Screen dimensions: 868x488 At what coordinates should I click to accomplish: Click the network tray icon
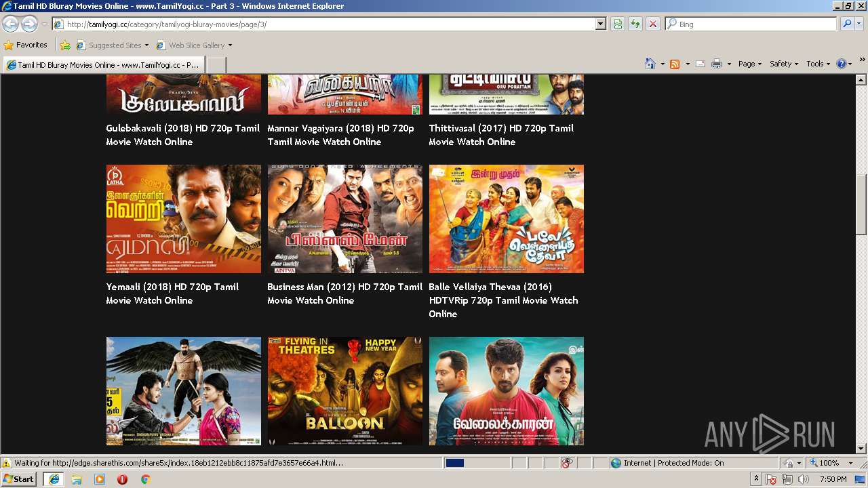(x=787, y=479)
